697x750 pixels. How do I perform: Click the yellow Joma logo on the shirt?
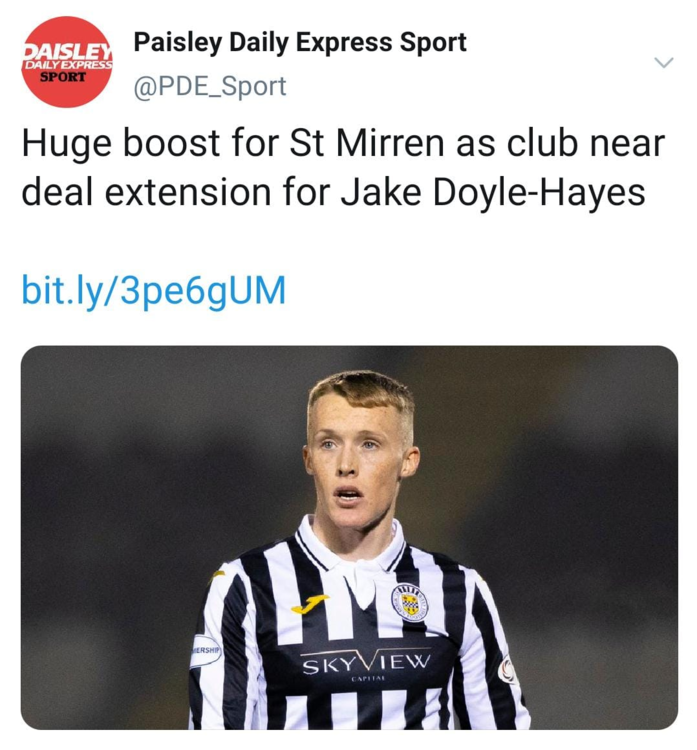309,604
